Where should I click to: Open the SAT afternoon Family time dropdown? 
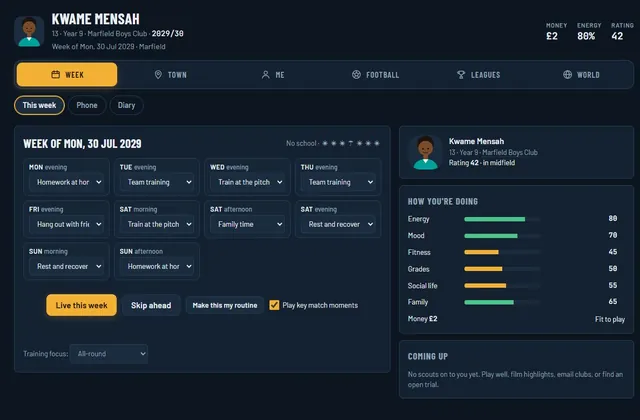click(248, 224)
